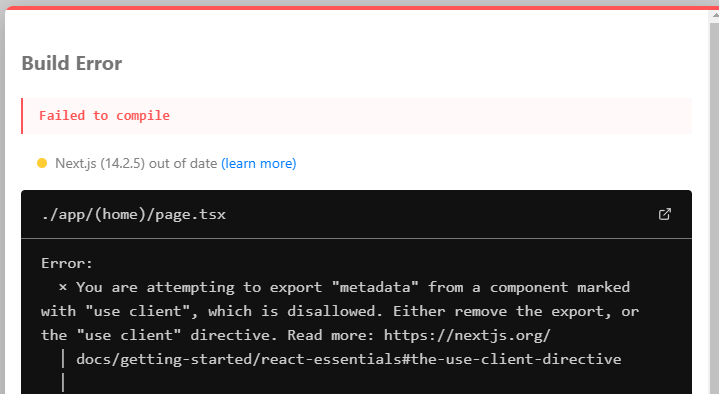719x394 pixels.
Task: Open the 'learn more' link about the outdated Next.js
Action: click(x=259, y=163)
